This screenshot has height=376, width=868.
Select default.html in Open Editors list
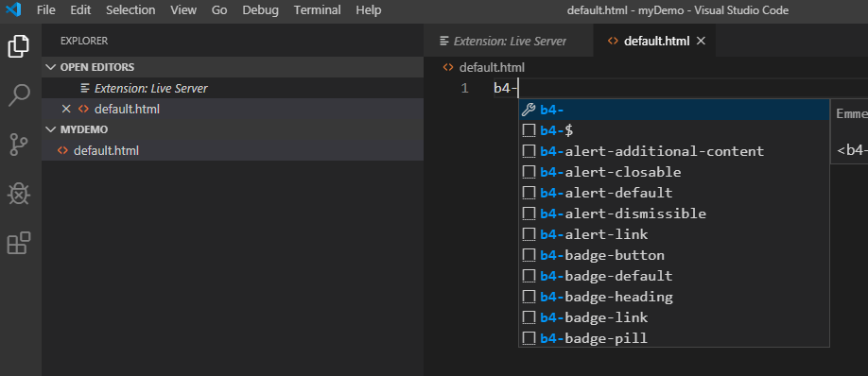233,109
